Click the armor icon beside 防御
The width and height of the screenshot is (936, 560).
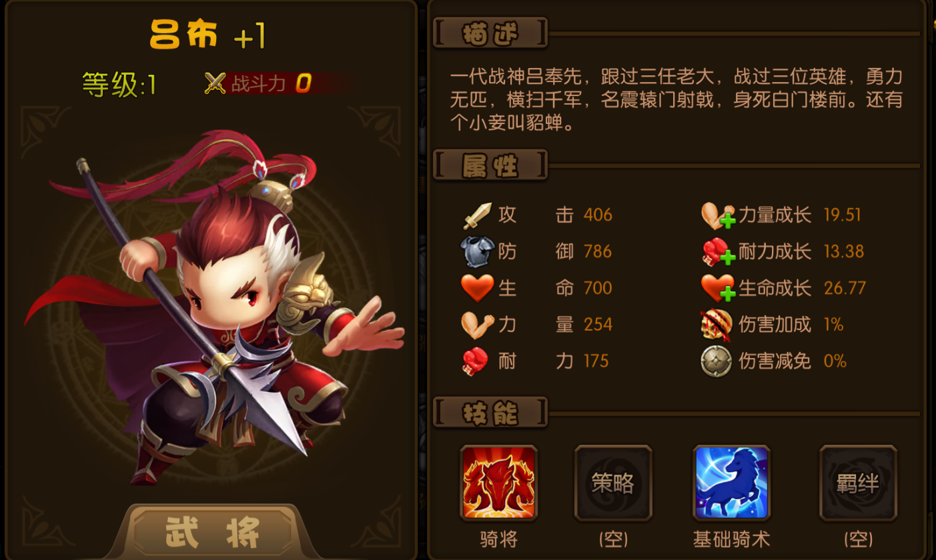tap(477, 252)
